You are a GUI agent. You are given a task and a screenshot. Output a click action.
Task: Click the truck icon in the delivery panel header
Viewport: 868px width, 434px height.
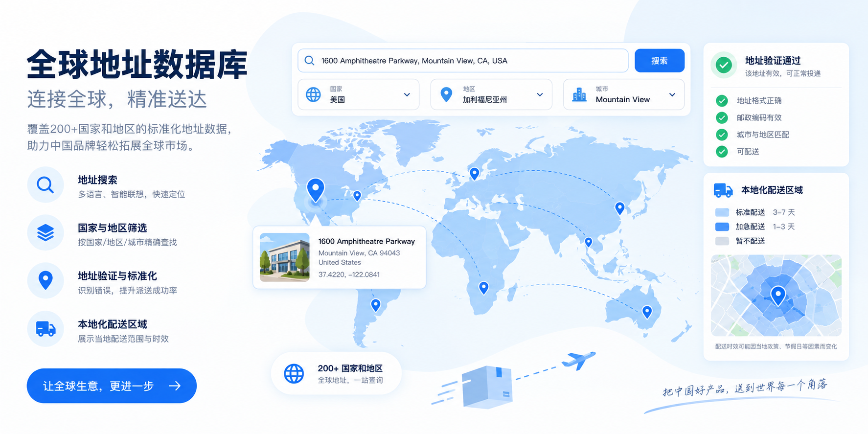(x=723, y=190)
